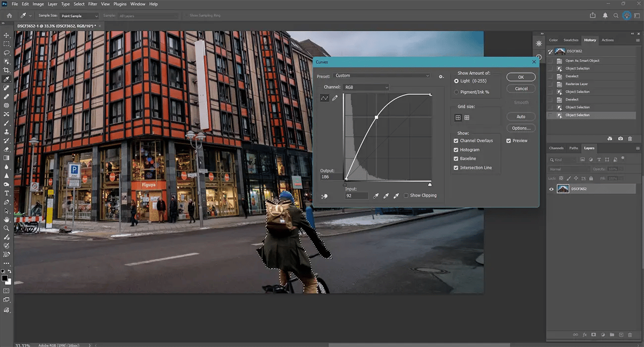Select the Light (0-255) radio option

pyautogui.click(x=456, y=81)
